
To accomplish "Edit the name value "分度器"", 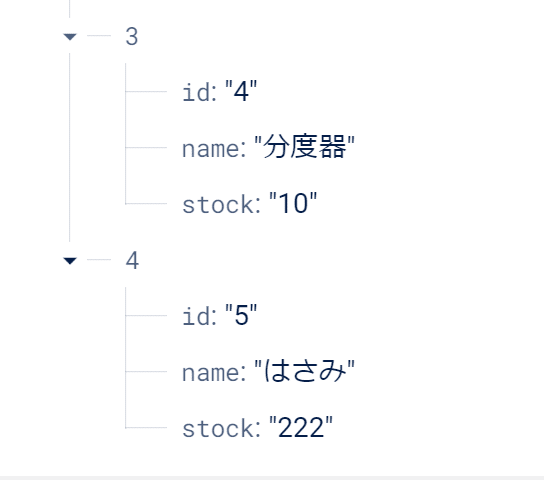I will [x=304, y=147].
